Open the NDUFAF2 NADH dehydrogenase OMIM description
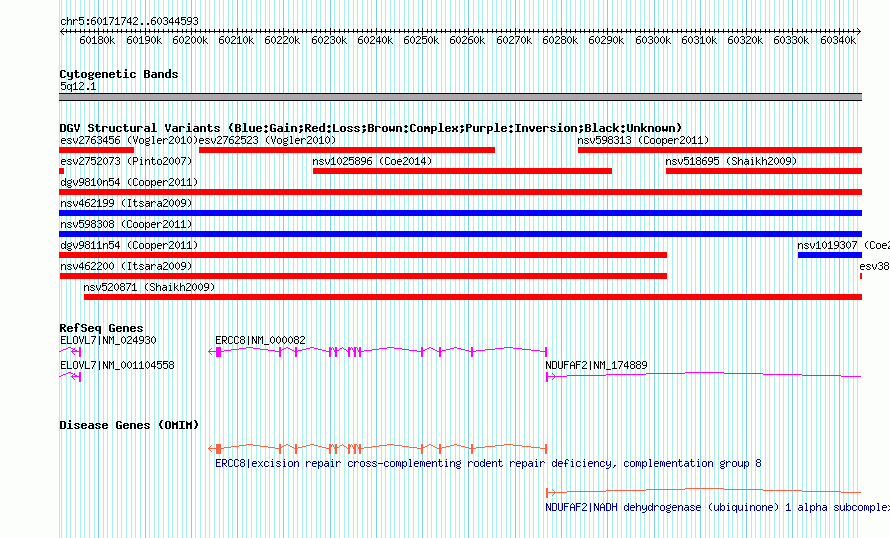 point(717,507)
